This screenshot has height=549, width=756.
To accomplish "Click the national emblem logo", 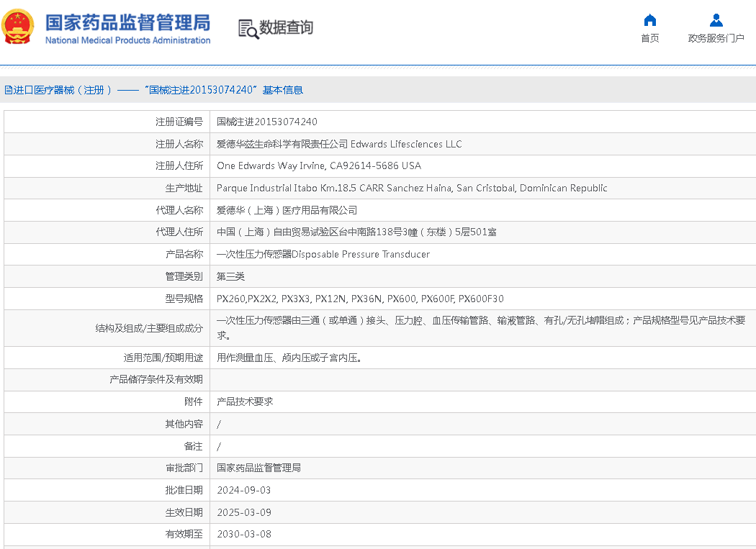I will [x=18, y=27].
